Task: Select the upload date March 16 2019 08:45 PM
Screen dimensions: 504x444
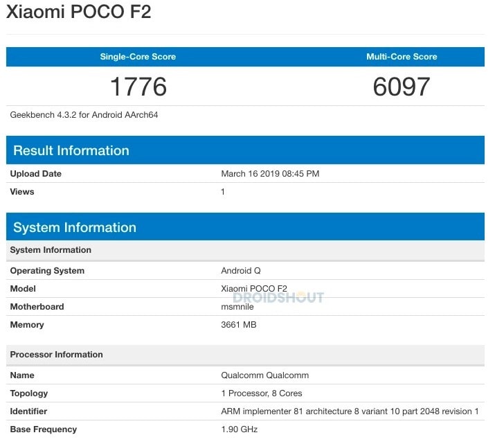Action: (x=270, y=174)
